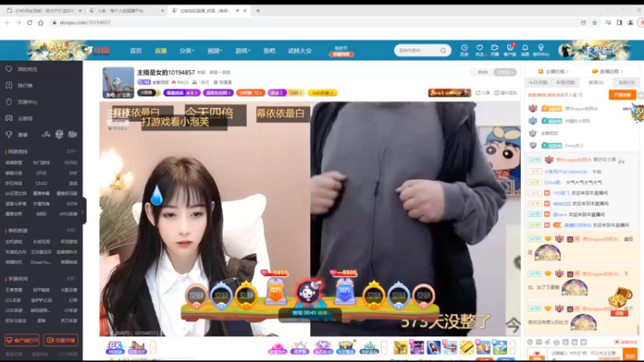Open the purple 福星挑战 badge

(x=182, y=93)
